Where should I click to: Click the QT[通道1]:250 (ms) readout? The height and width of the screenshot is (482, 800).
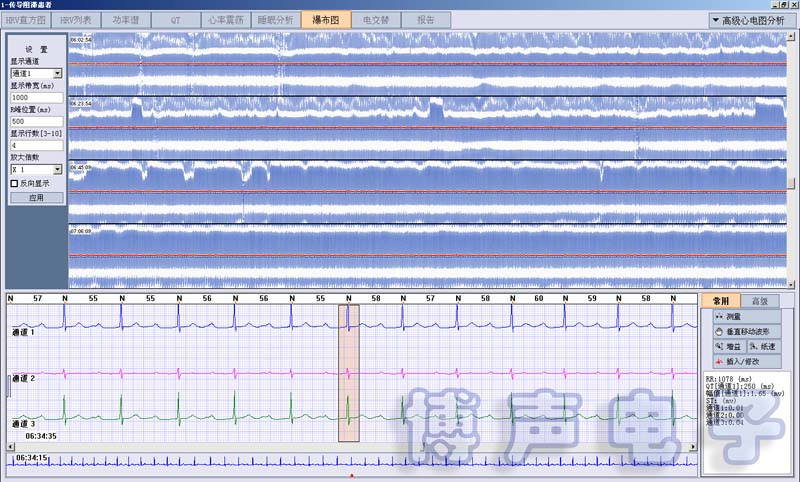coord(740,386)
